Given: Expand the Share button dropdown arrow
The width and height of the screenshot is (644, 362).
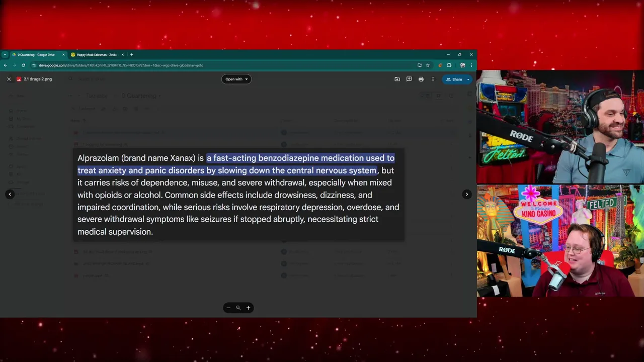Looking at the screenshot, I should (x=468, y=79).
